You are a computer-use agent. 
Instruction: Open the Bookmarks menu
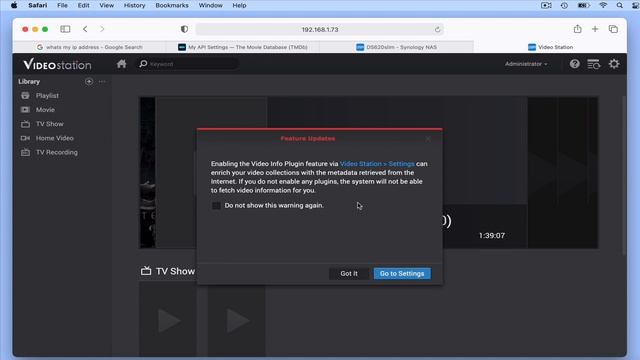point(172,5)
